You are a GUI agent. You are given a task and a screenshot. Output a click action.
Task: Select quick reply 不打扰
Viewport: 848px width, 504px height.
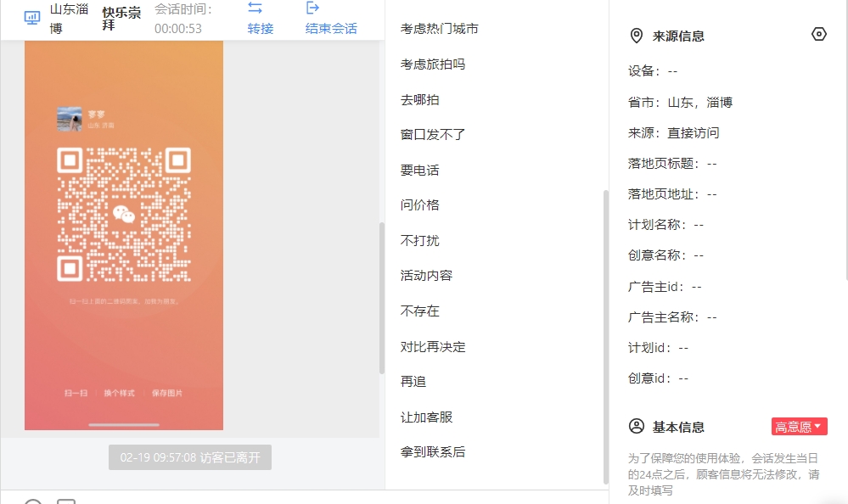pyautogui.click(x=419, y=241)
